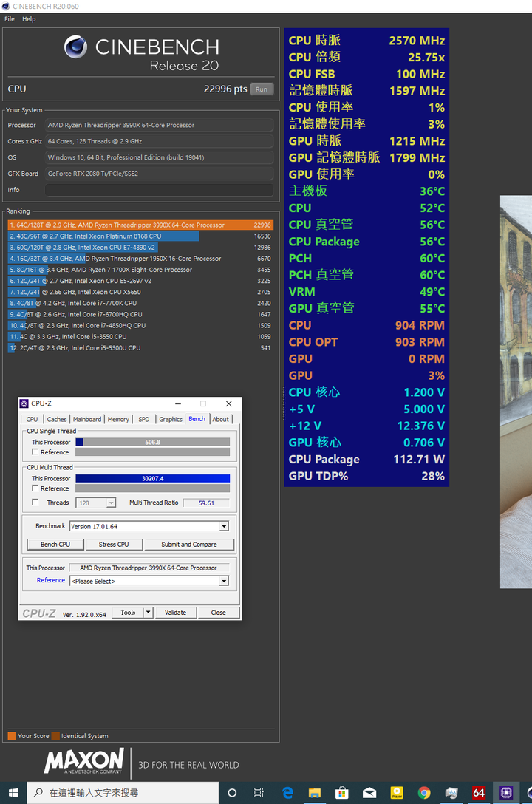Click Validate button in CPU-Z

(175, 612)
